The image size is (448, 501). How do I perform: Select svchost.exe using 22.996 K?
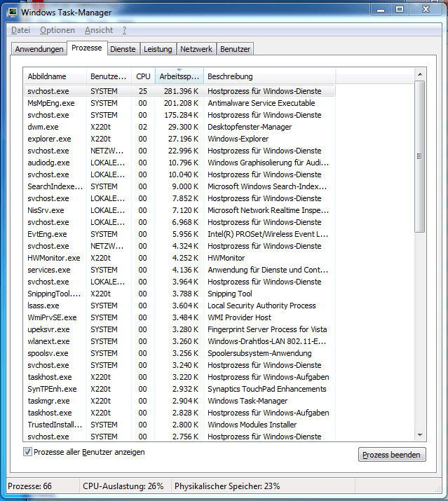[x=179, y=151]
